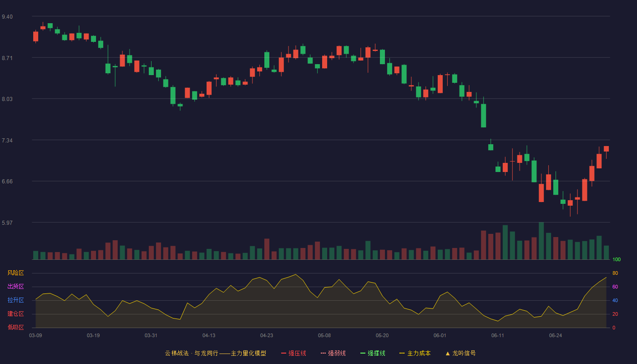
Task: Click the orange 80 indicator scale label
Action: (615, 273)
